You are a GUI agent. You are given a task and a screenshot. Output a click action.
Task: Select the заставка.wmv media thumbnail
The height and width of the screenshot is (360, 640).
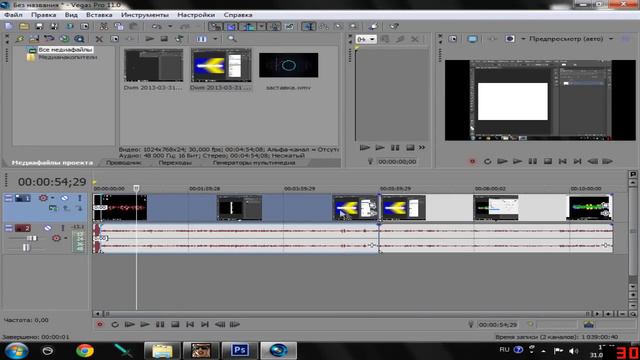(x=289, y=65)
